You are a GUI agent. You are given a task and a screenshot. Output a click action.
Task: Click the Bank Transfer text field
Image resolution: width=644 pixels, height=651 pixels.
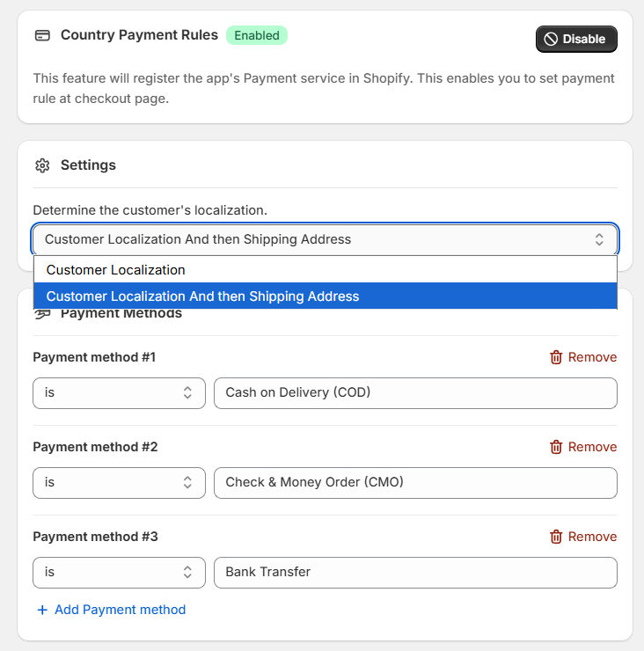[415, 573]
